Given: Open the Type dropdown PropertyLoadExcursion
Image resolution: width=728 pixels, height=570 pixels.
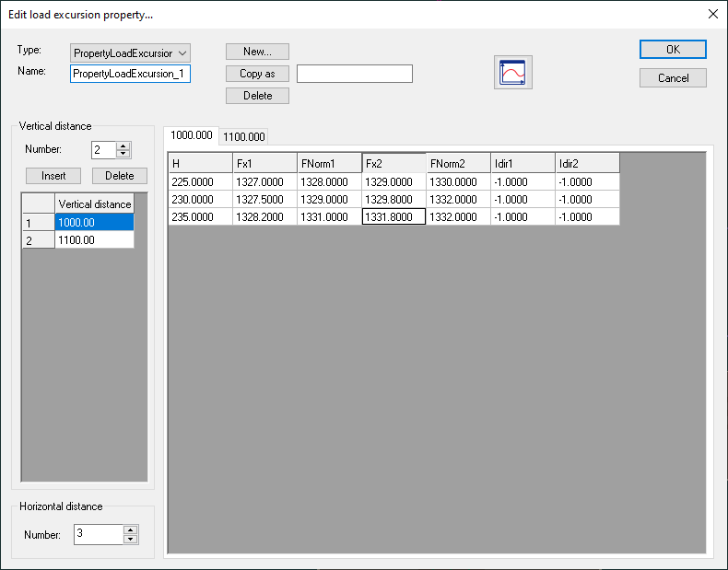Looking at the screenshot, I should 130,53.
